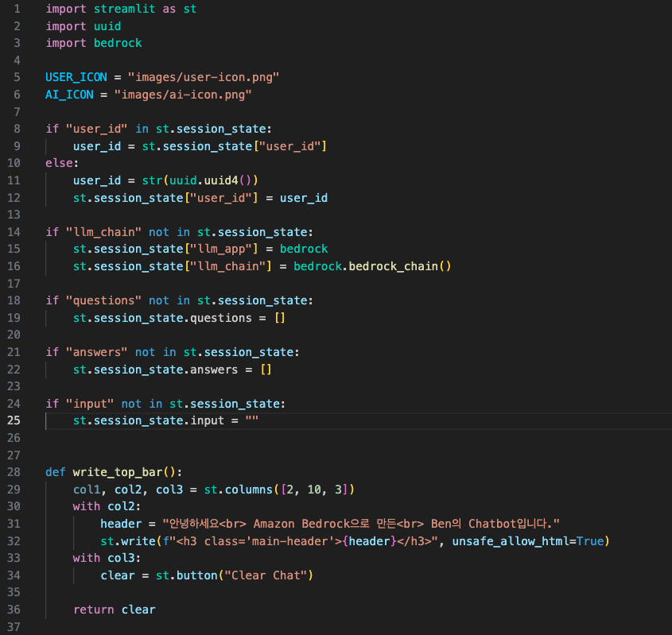Viewport: 672px width, 635px height.
Task: Click the "images/user-icon.png" string
Action: click(204, 78)
